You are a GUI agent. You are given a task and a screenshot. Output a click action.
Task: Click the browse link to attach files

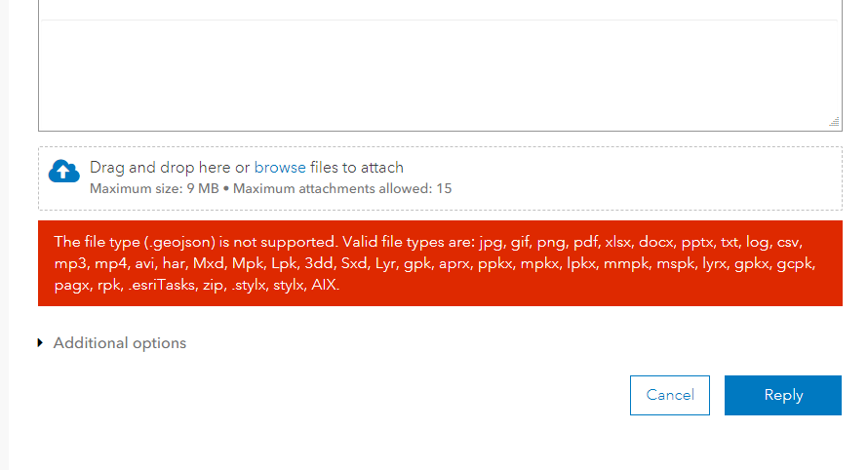[280, 168]
